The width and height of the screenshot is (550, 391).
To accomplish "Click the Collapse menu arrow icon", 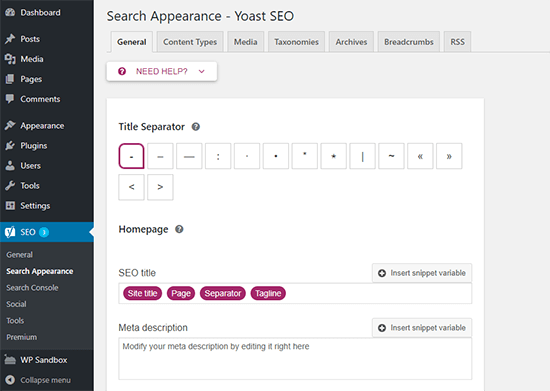I will click(x=10, y=380).
